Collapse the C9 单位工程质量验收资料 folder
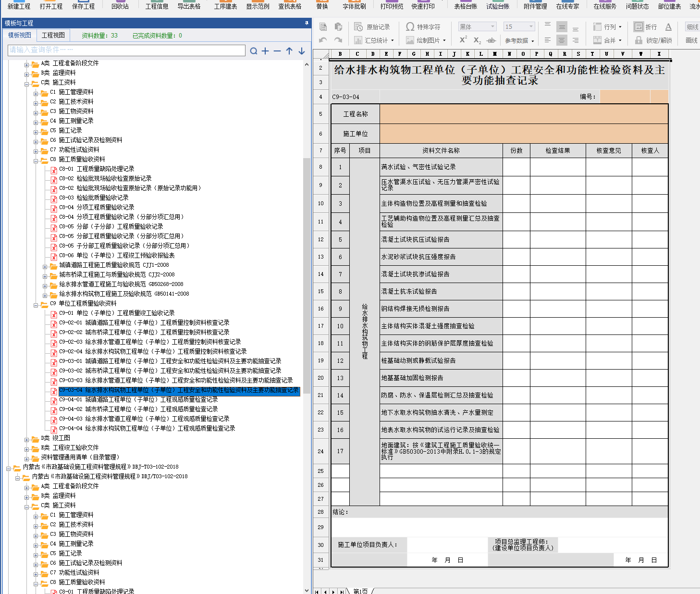This screenshot has width=700, height=594. tap(36, 305)
